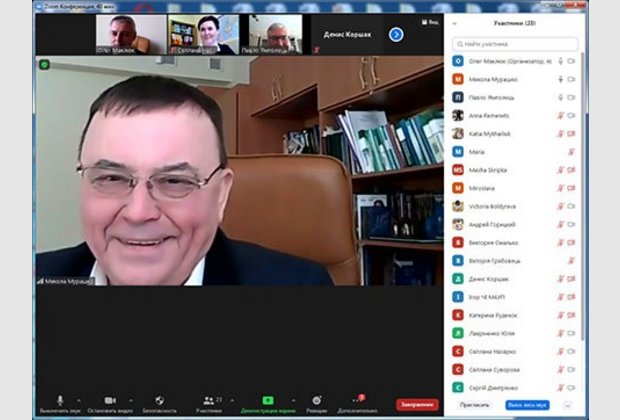Screen dimensions: 620x420
Task: Toggle microphone for Павло Янполець in list
Action: click(x=560, y=98)
